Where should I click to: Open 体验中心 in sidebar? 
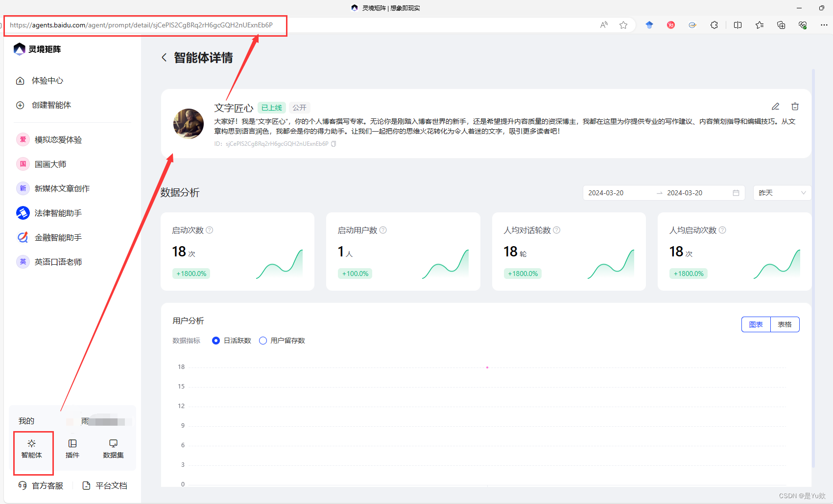pos(48,81)
